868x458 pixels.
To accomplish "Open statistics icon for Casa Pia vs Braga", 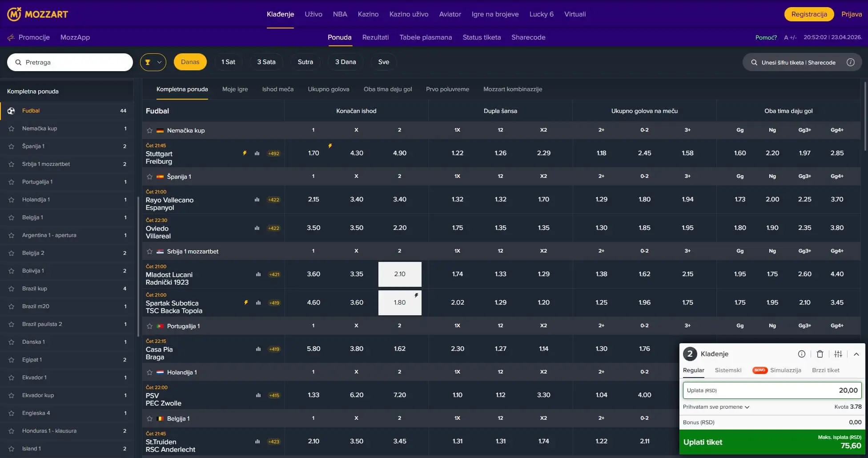I will (258, 349).
